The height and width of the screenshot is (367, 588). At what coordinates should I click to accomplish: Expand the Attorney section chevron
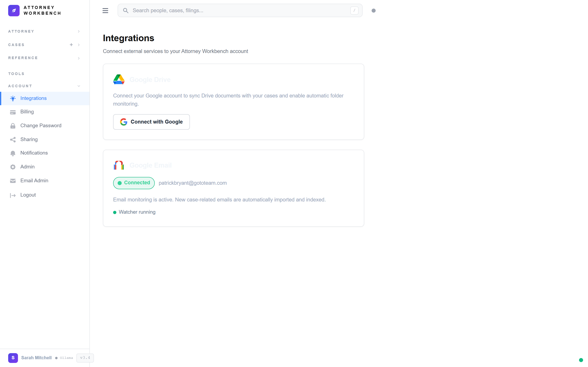click(78, 31)
